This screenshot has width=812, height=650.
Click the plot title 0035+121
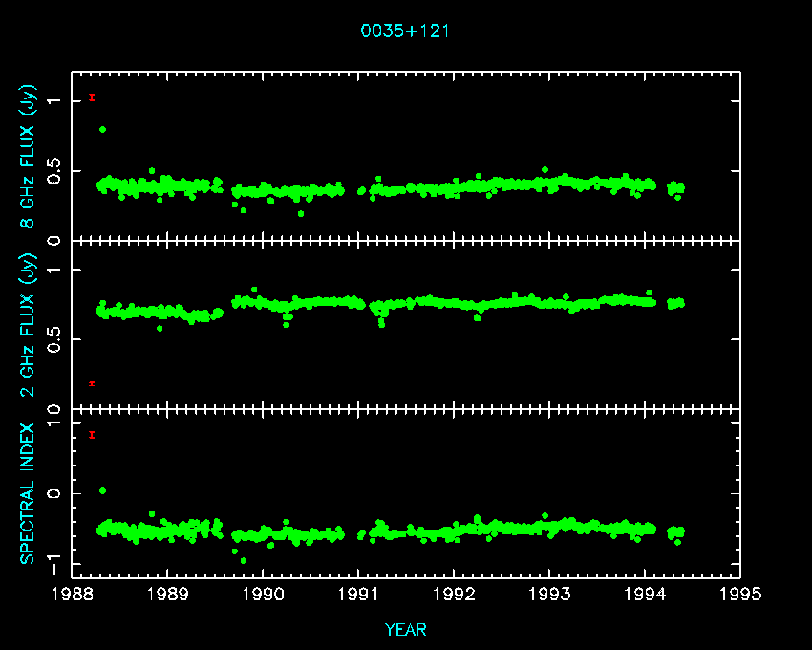[405, 31]
